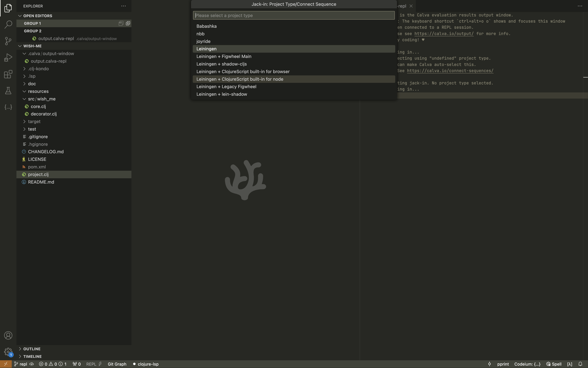Click Close Group icon in Group 1

128,23
